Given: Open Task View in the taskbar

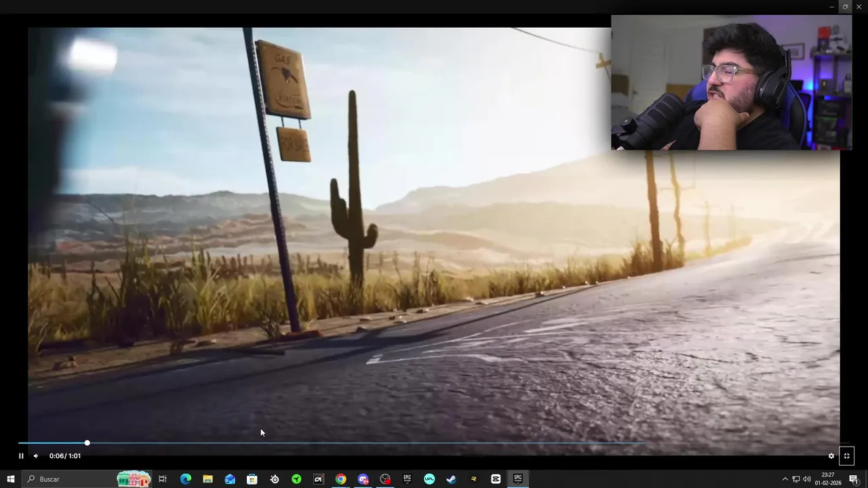Looking at the screenshot, I should tap(163, 479).
